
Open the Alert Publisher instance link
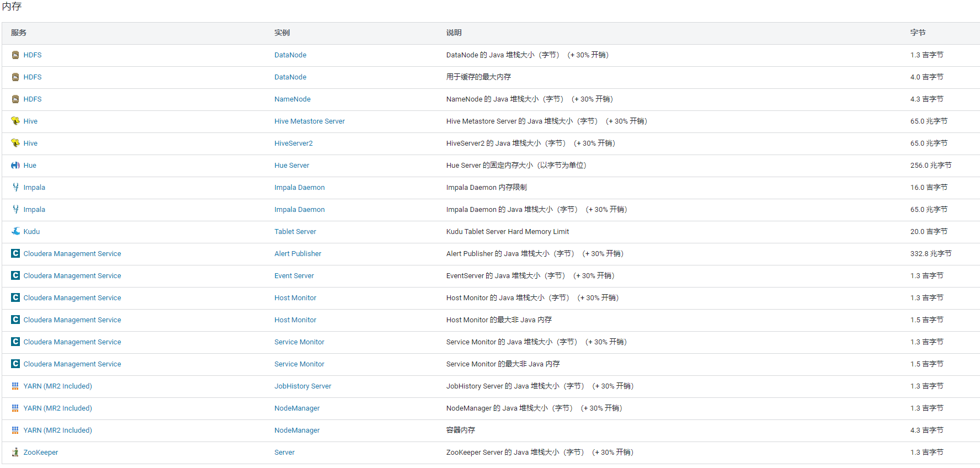coord(298,254)
